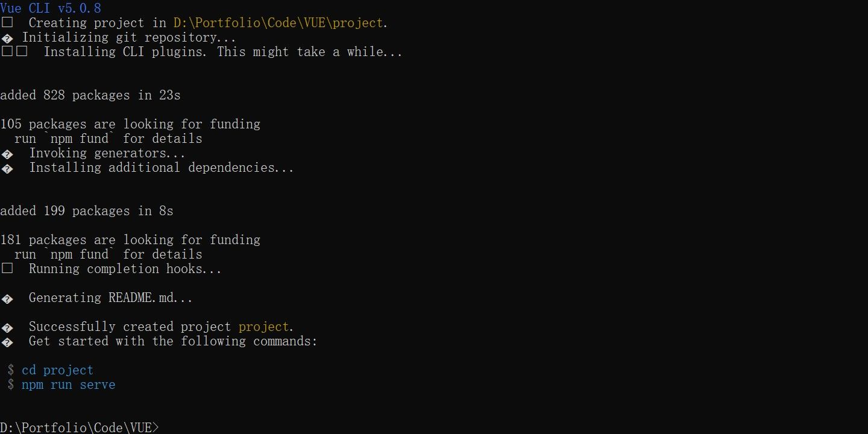Click the dollar sign before npm run serve

tap(11, 385)
